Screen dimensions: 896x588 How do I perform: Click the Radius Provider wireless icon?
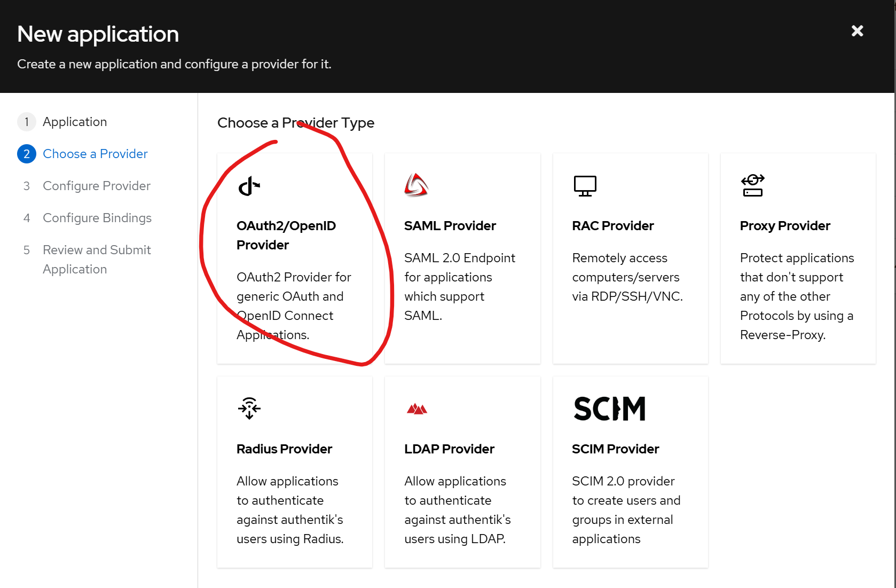(249, 409)
